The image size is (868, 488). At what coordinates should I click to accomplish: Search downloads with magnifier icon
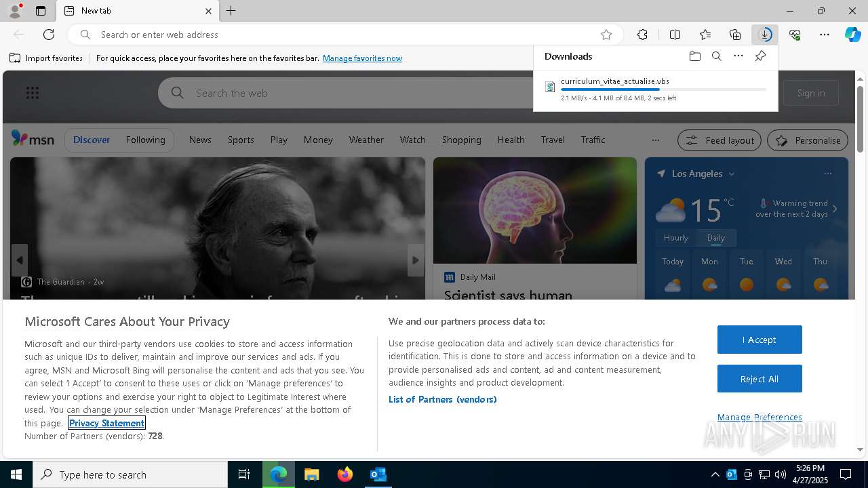click(716, 56)
